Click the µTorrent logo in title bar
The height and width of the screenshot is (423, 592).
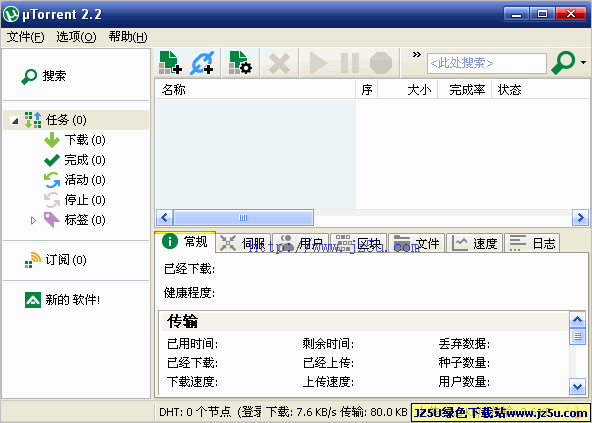[11, 14]
